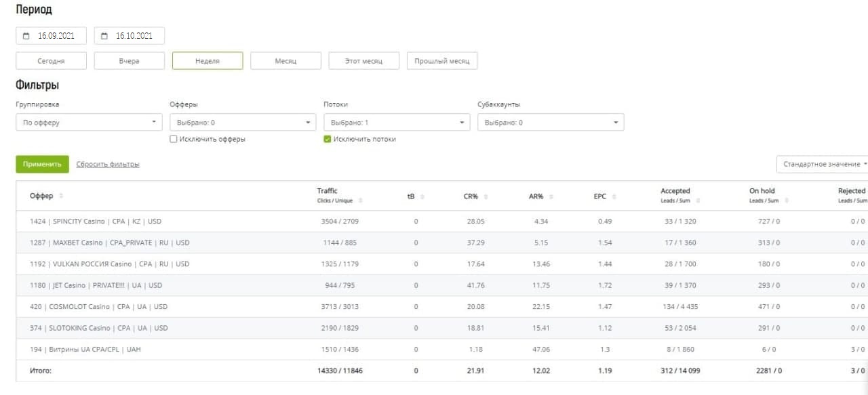Expand the Субаккаунты dropdown
868x395 pixels.
(x=551, y=123)
